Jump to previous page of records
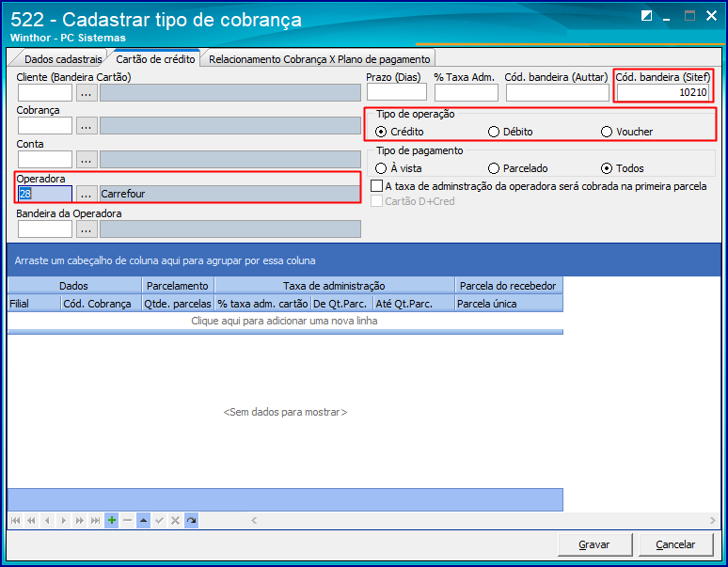 tap(31, 521)
